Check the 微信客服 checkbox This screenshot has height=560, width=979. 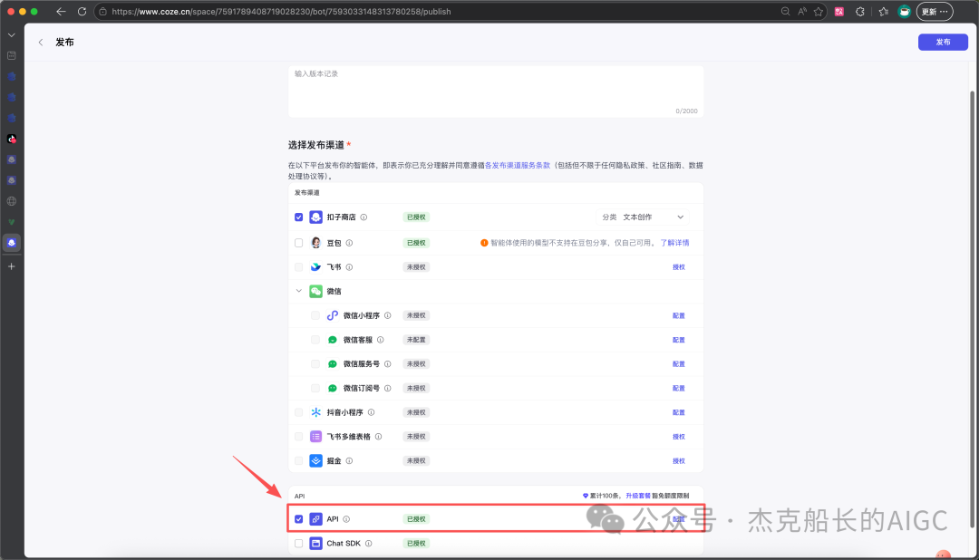point(315,340)
